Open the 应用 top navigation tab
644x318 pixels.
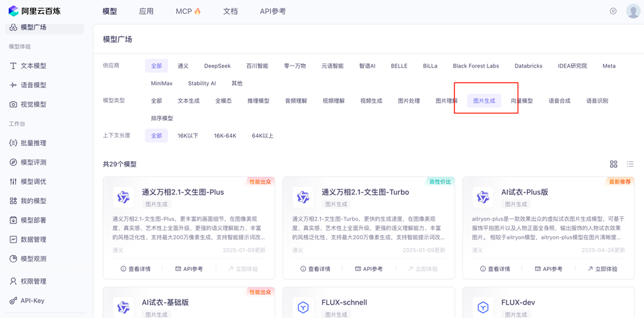[x=146, y=11]
